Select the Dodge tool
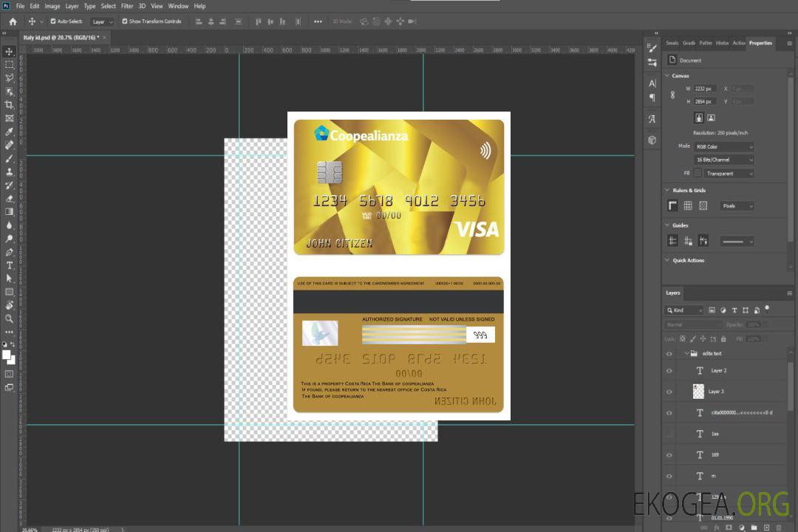The height and width of the screenshot is (532, 798). point(9,238)
